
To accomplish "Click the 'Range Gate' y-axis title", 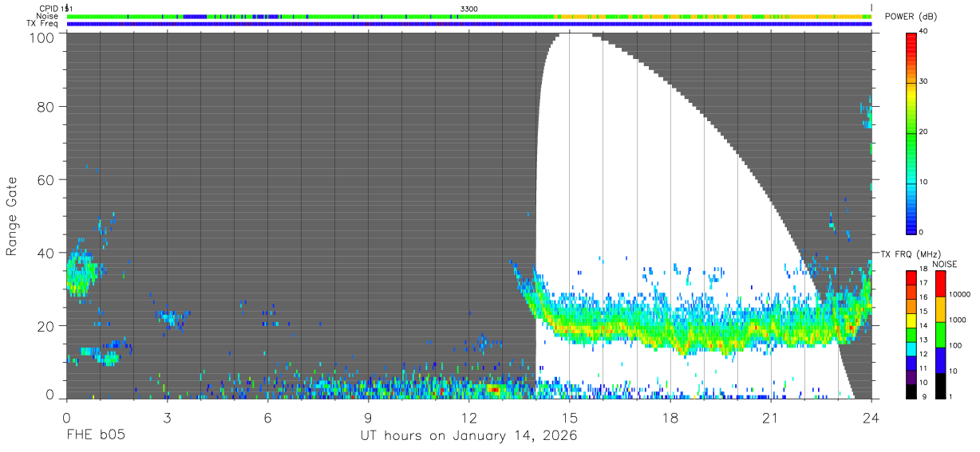I will [x=12, y=215].
